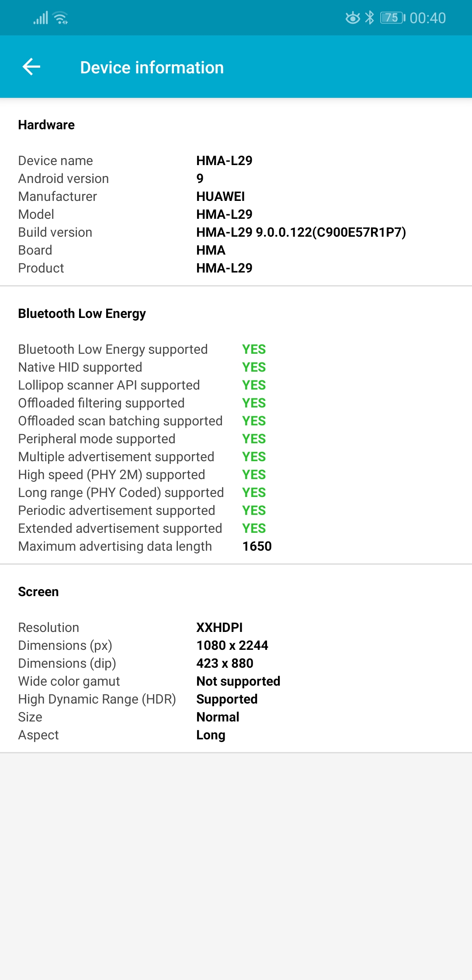The height and width of the screenshot is (980, 472).
Task: Tap the Screen section header
Action: tap(38, 592)
